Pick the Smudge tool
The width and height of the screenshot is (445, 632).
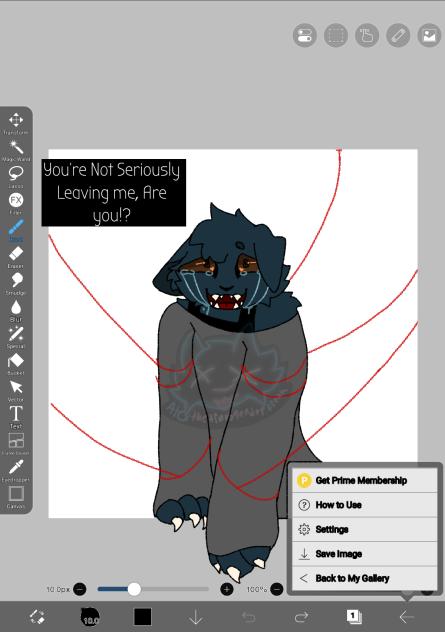16,284
